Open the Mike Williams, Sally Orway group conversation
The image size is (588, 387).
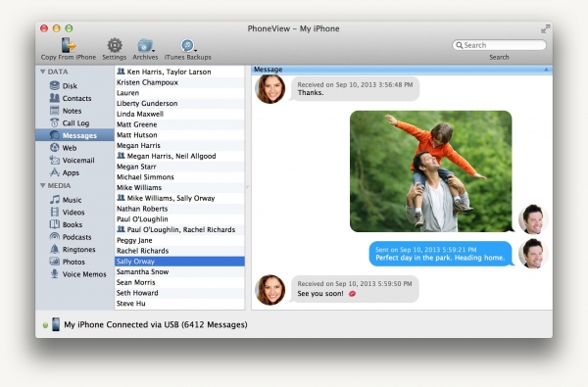179,198
